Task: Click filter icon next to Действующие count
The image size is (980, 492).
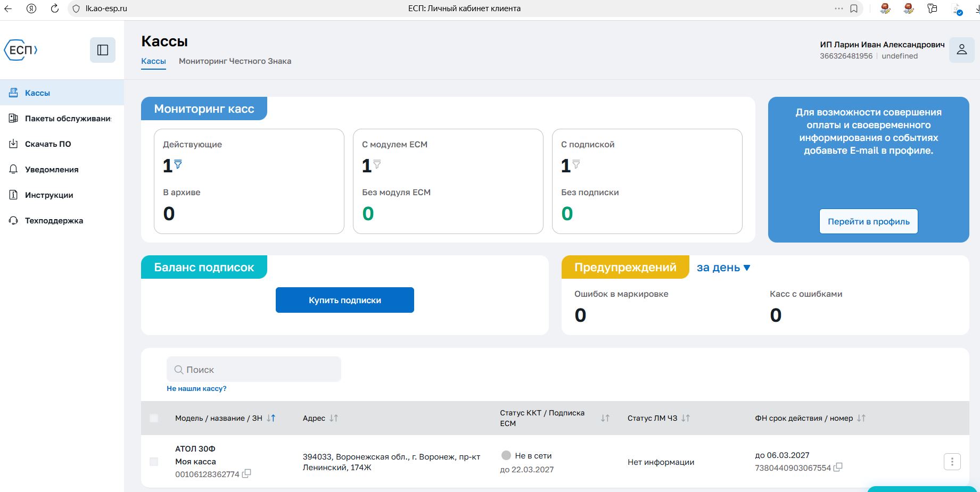Action: coord(178,164)
